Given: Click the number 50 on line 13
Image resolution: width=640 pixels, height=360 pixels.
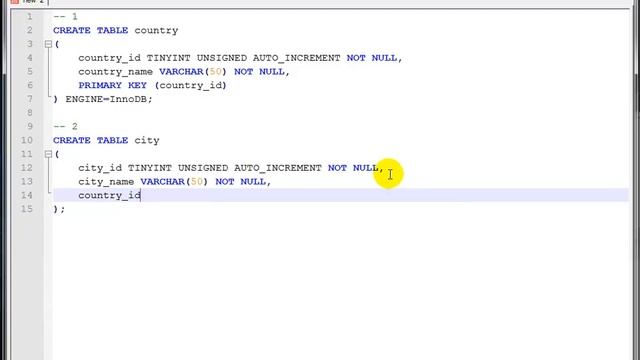Looking at the screenshot, I should click(x=197, y=182).
